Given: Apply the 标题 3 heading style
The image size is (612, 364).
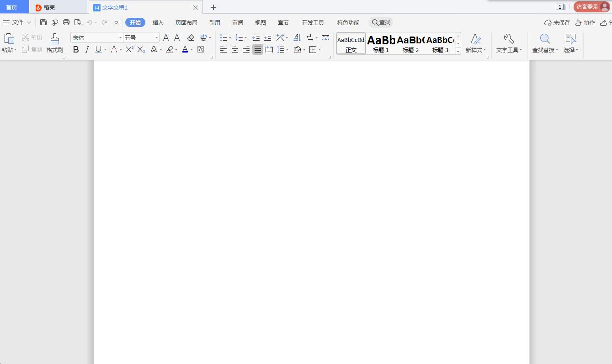Looking at the screenshot, I should pyautogui.click(x=440, y=44).
